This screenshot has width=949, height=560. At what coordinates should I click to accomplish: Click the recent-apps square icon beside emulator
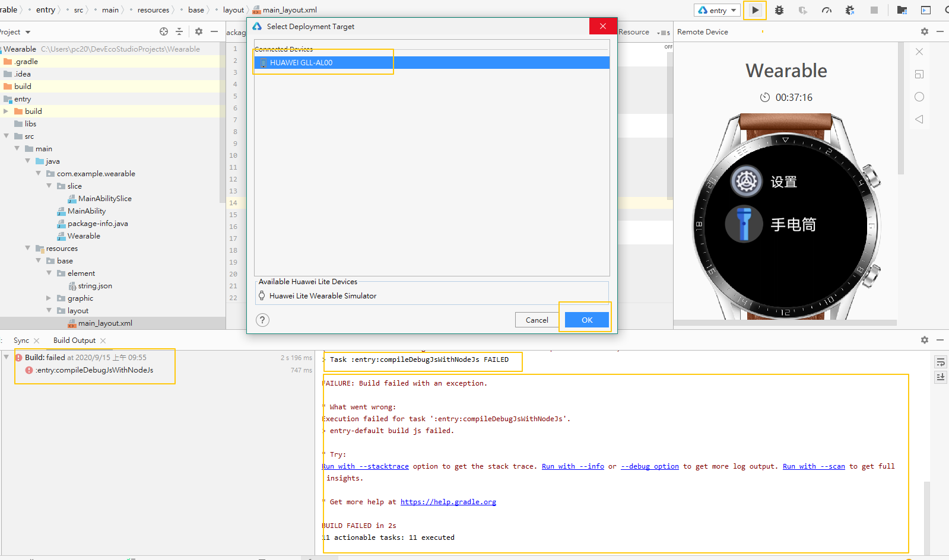click(x=919, y=74)
